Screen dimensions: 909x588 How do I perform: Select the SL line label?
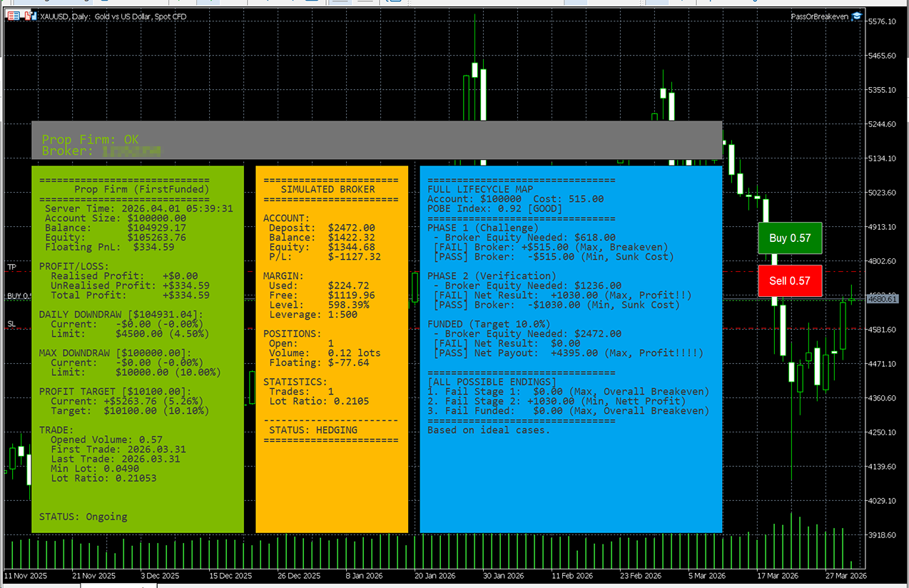[11, 324]
